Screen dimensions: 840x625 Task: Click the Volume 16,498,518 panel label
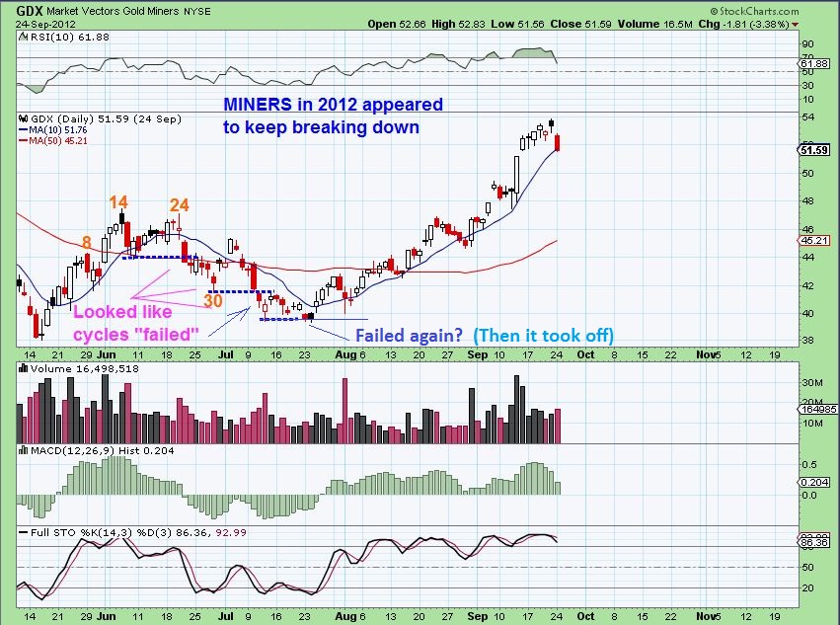click(x=85, y=369)
